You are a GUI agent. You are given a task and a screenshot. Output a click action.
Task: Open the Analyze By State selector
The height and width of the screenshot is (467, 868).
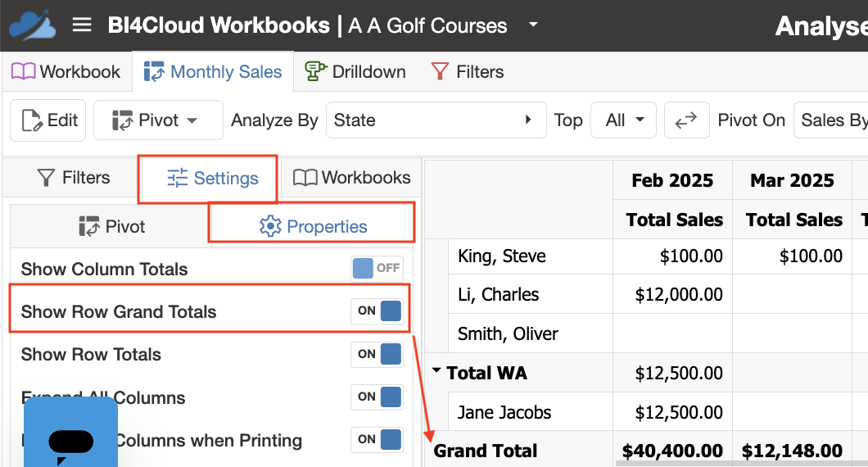[x=436, y=120]
